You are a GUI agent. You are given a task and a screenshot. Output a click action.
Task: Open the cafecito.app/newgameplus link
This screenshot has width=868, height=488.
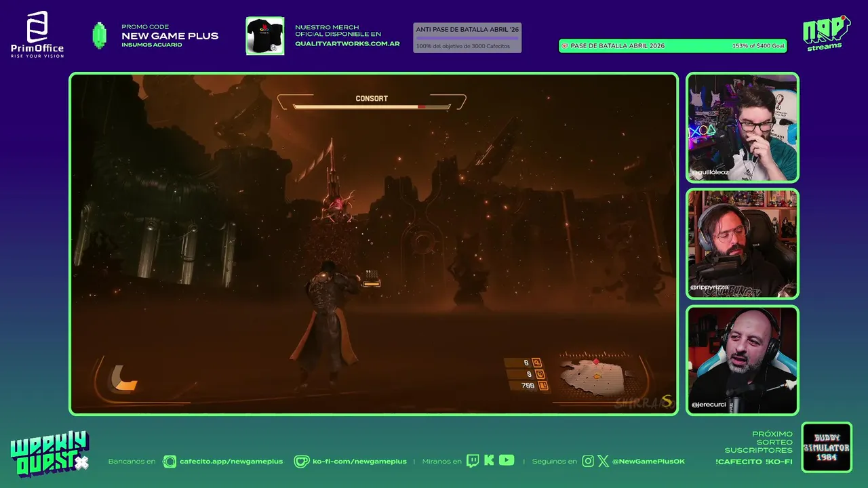(231, 462)
